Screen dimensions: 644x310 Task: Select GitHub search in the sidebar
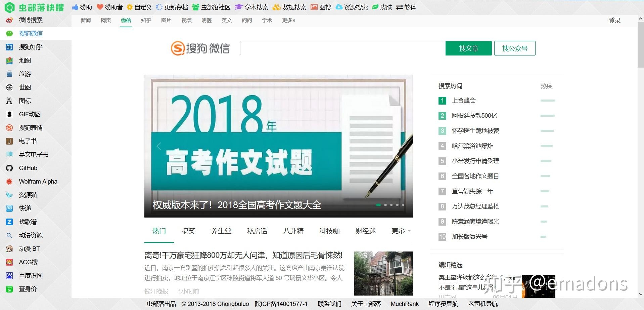(27, 168)
